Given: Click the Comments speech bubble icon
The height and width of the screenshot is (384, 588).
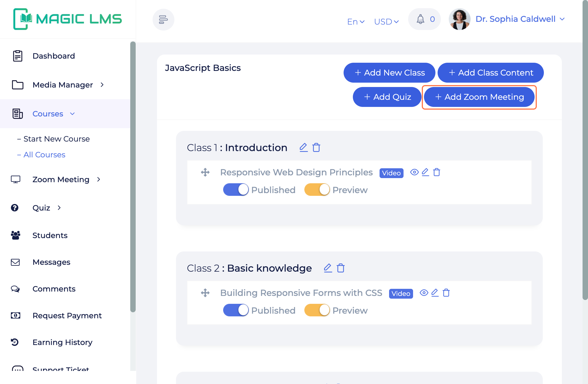Looking at the screenshot, I should tap(15, 289).
